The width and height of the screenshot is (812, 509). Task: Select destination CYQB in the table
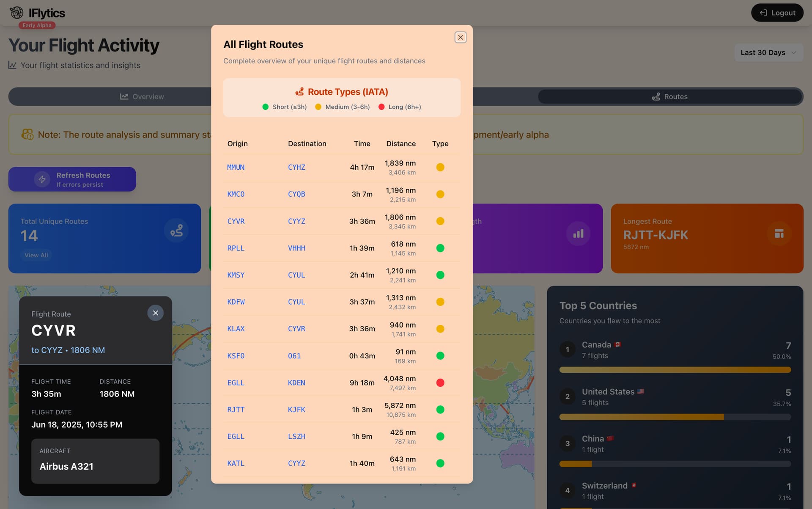(x=296, y=194)
